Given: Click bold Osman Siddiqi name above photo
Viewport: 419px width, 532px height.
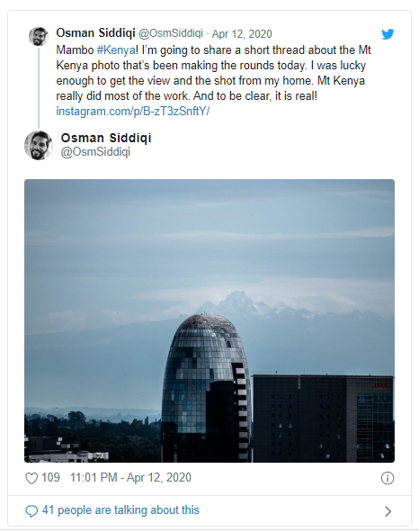Looking at the screenshot, I should 106,138.
